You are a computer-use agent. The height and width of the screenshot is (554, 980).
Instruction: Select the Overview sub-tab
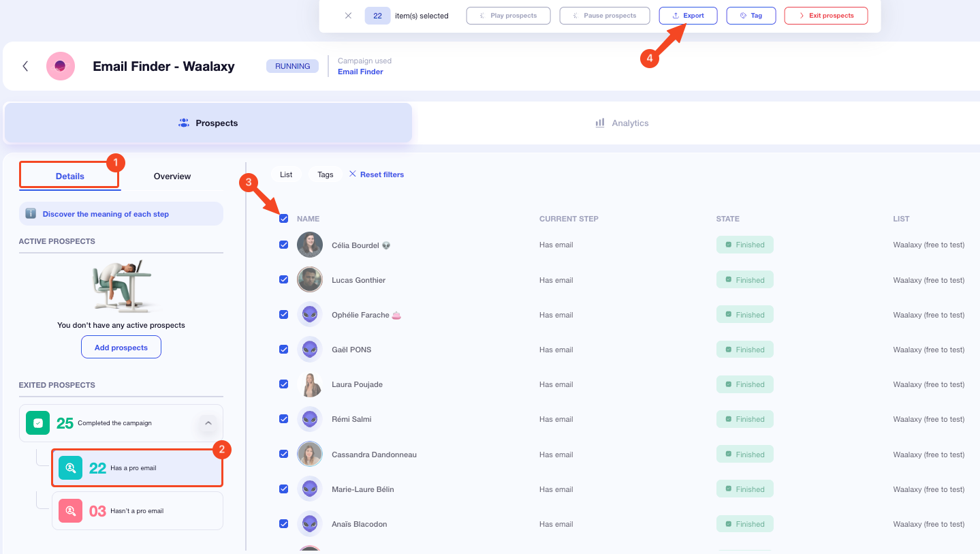pyautogui.click(x=172, y=176)
